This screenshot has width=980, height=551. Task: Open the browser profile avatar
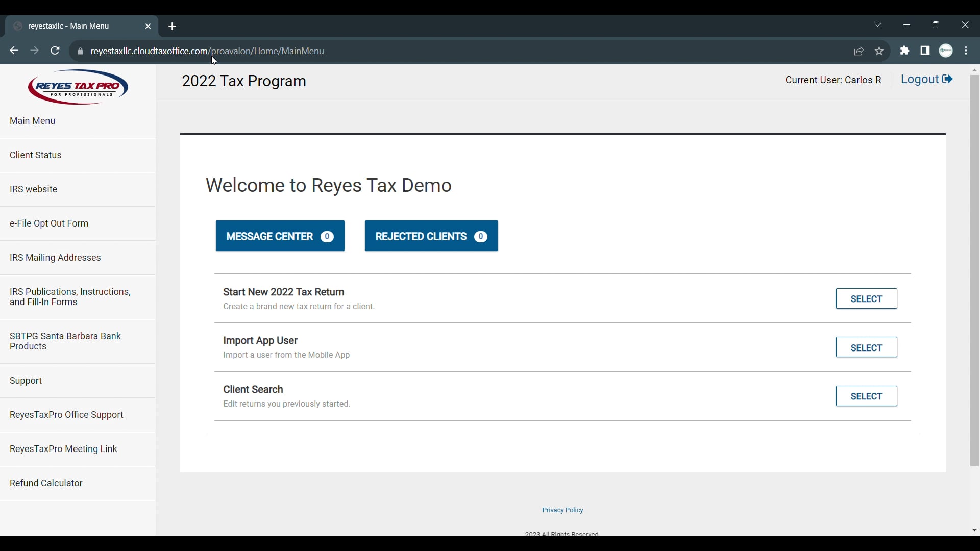[946, 51]
